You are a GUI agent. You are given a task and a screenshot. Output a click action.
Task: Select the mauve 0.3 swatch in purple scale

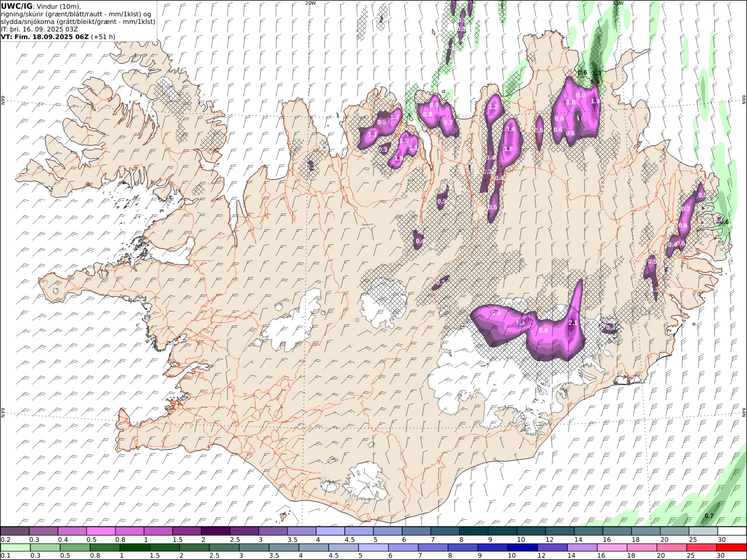[43, 531]
